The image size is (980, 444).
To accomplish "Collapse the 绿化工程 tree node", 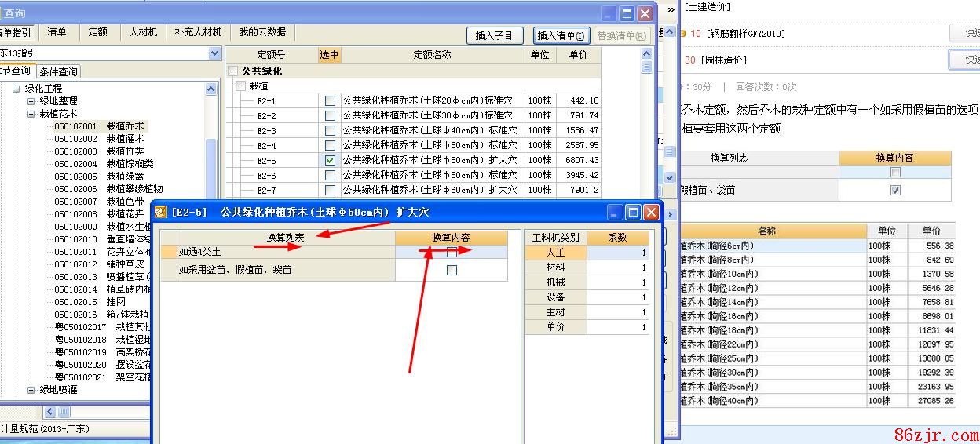I will (16, 89).
